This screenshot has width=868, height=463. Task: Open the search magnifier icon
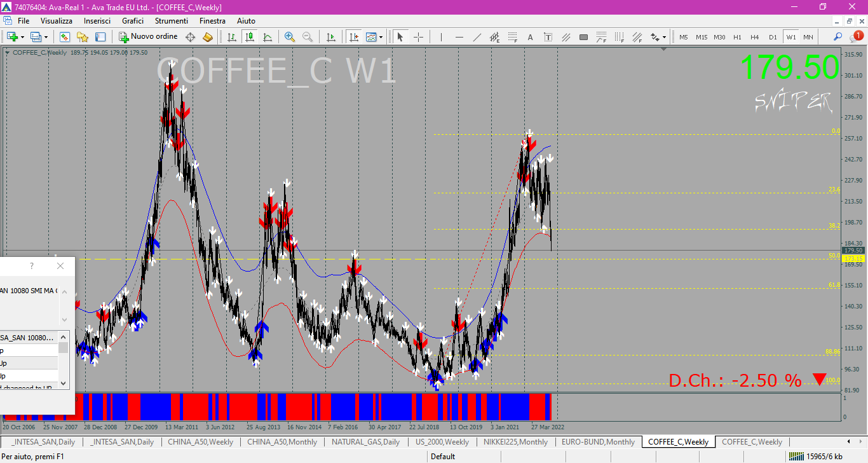pos(838,37)
